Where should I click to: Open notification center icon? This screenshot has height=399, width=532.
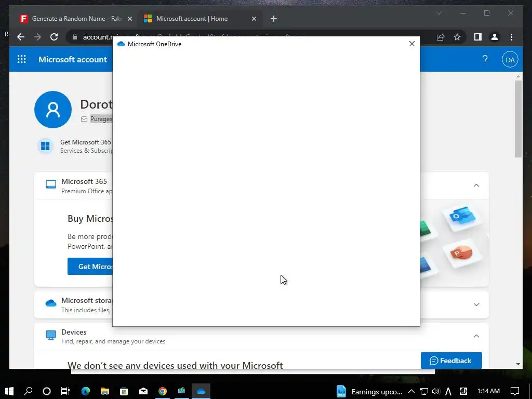(x=515, y=391)
